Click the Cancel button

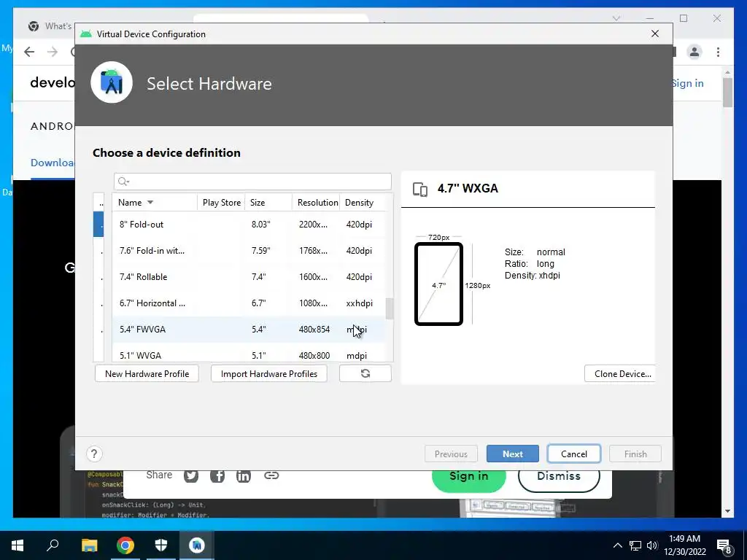click(x=574, y=454)
